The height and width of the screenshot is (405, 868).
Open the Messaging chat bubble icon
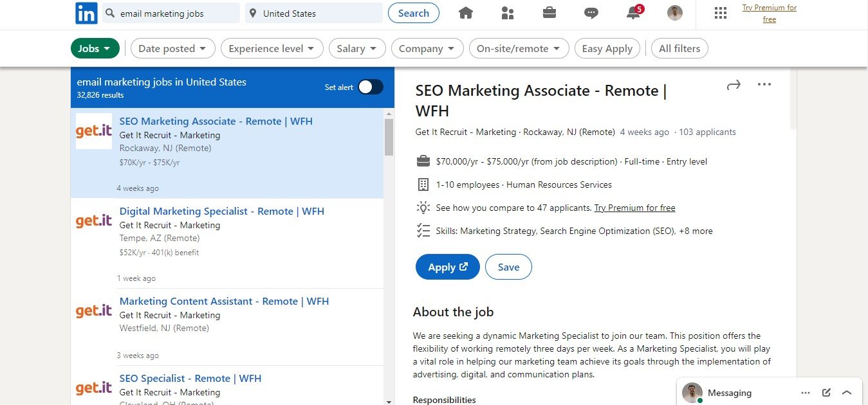(591, 13)
